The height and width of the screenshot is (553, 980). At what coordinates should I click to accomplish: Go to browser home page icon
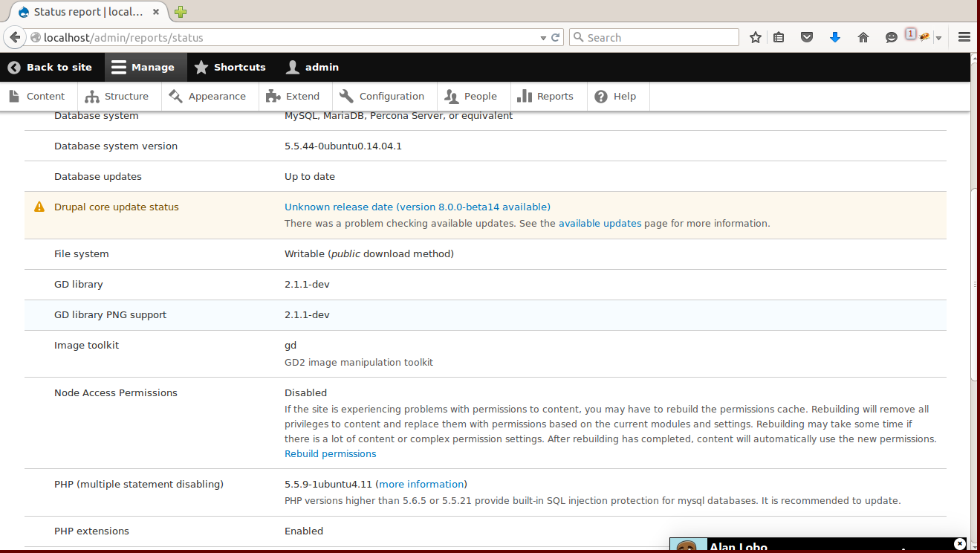pos(863,37)
